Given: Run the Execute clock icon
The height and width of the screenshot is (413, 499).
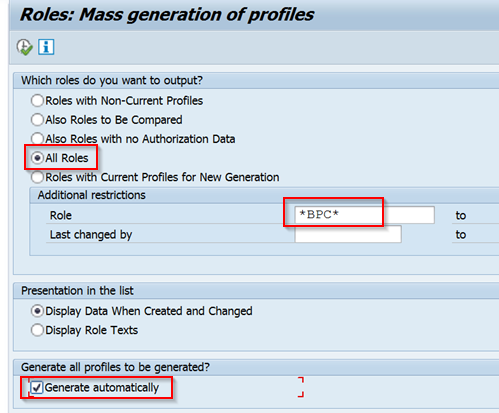Looking at the screenshot, I should [x=25, y=47].
